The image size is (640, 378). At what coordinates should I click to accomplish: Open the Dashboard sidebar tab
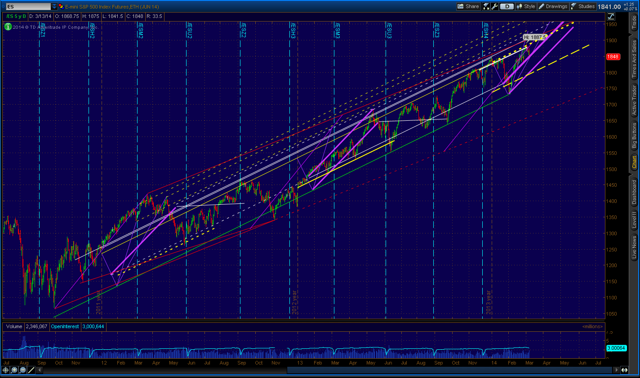(634, 192)
